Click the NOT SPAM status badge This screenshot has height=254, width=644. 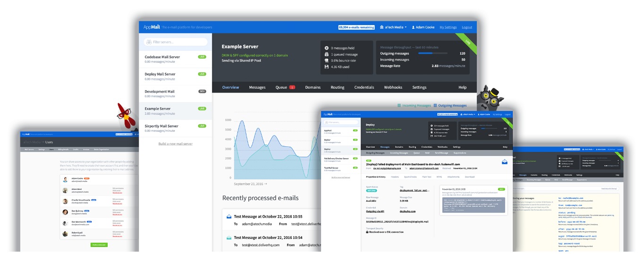(372, 190)
